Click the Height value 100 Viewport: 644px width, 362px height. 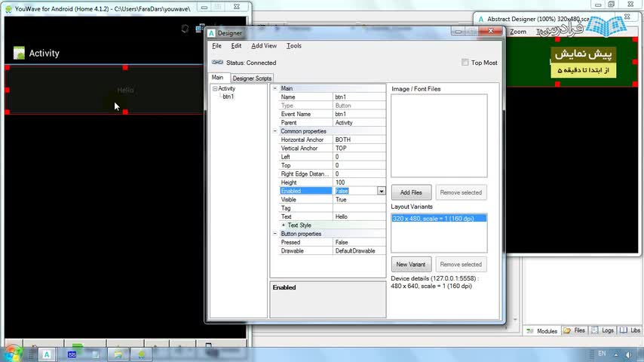(x=359, y=183)
